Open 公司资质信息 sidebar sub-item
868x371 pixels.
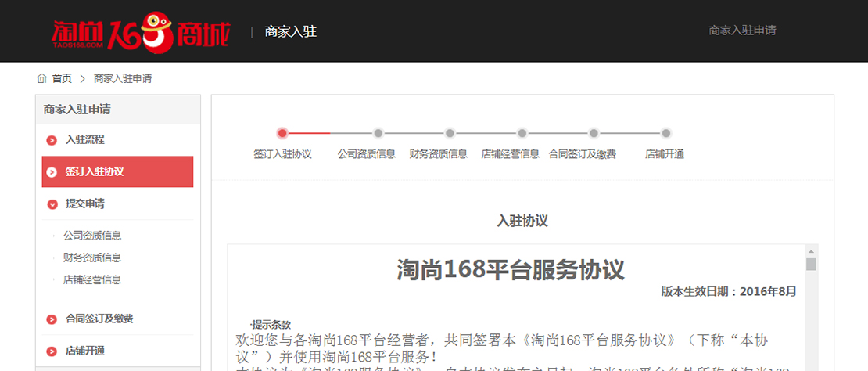click(92, 236)
